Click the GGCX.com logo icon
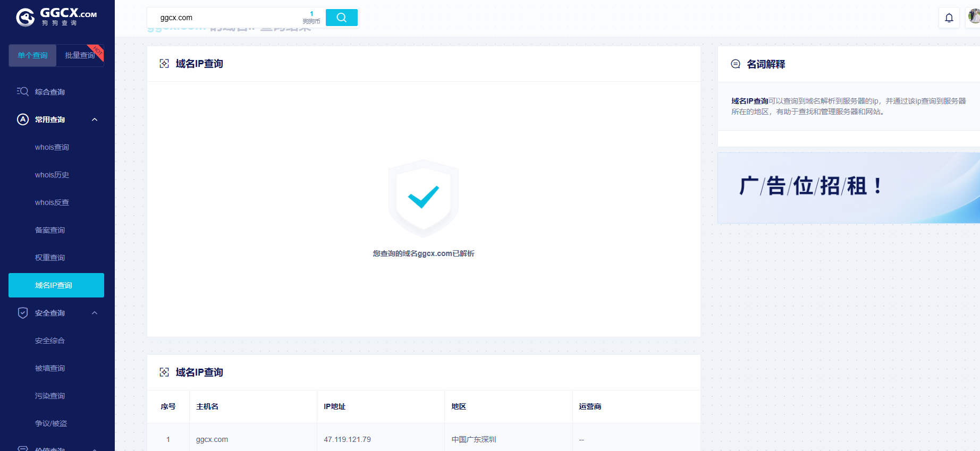980x451 pixels. pos(25,18)
